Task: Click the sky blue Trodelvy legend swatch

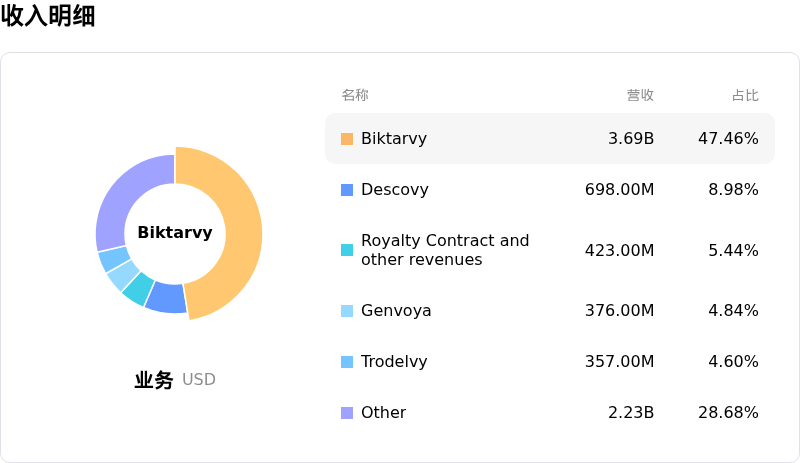Action: point(347,362)
